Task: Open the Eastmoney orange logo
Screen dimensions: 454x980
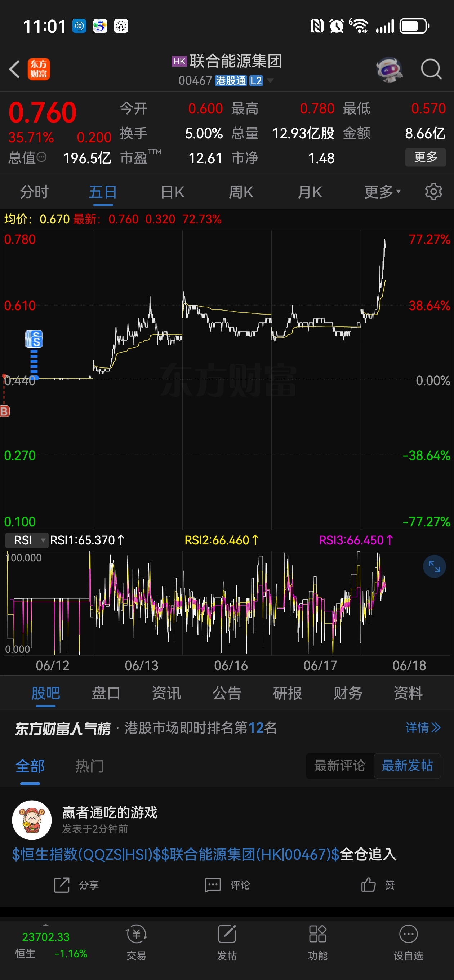Action: click(x=39, y=69)
